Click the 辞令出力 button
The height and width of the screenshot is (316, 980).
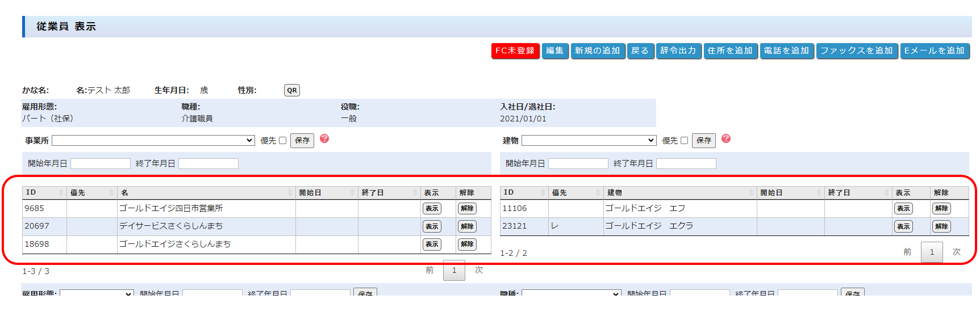pyautogui.click(x=678, y=51)
